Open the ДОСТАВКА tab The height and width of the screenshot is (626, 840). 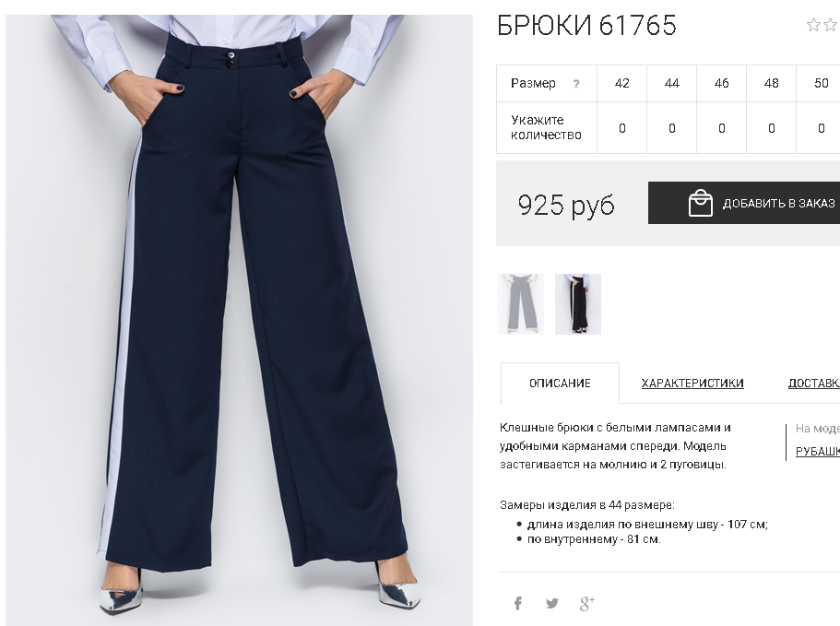(x=814, y=384)
